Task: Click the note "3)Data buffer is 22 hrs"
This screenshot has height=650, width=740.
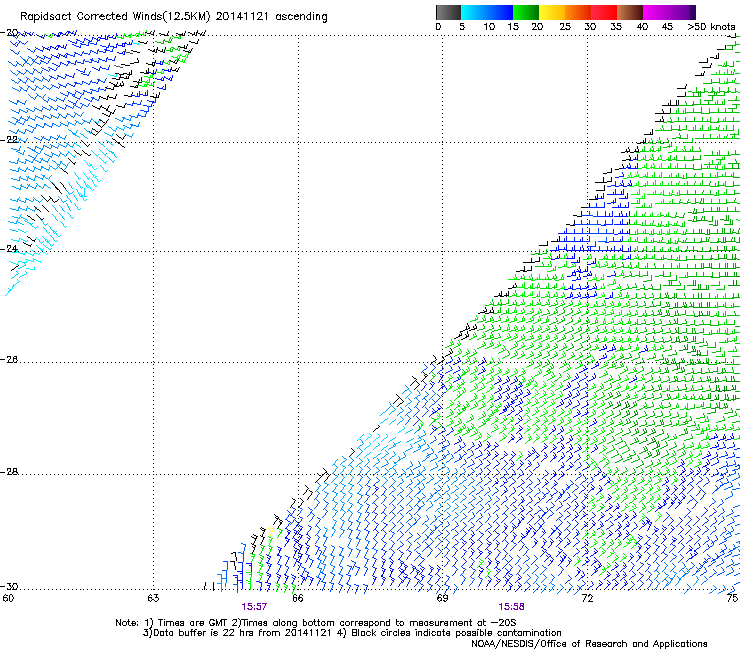Action: (x=198, y=633)
